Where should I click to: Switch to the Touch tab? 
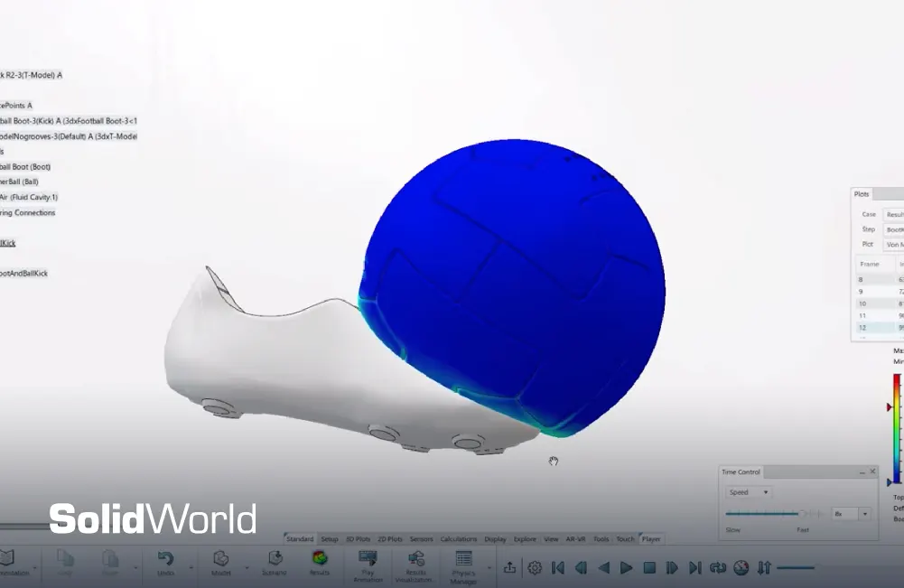626,539
